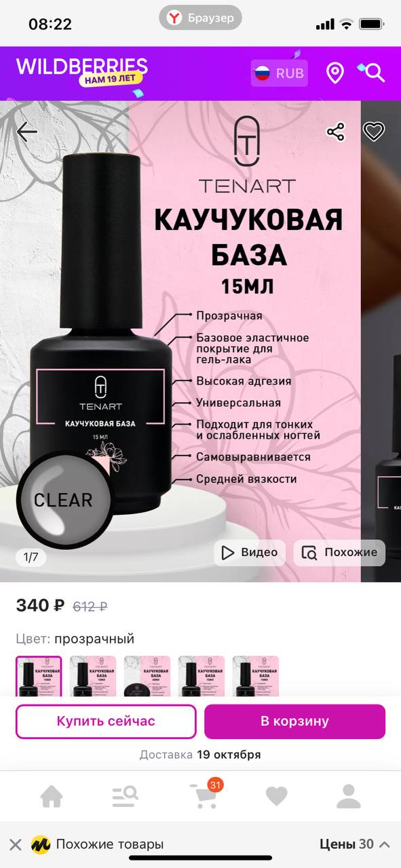Open profile icon in bottom navigation
The height and width of the screenshot is (868, 401).
click(x=349, y=796)
